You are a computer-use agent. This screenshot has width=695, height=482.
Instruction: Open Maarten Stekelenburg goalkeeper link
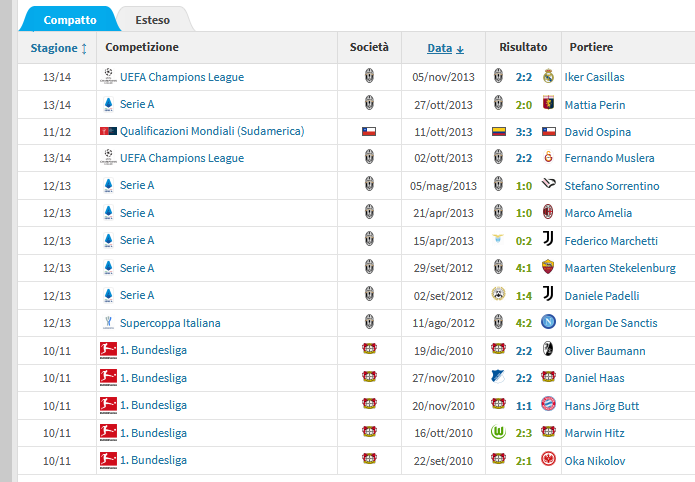pyautogui.click(x=620, y=268)
